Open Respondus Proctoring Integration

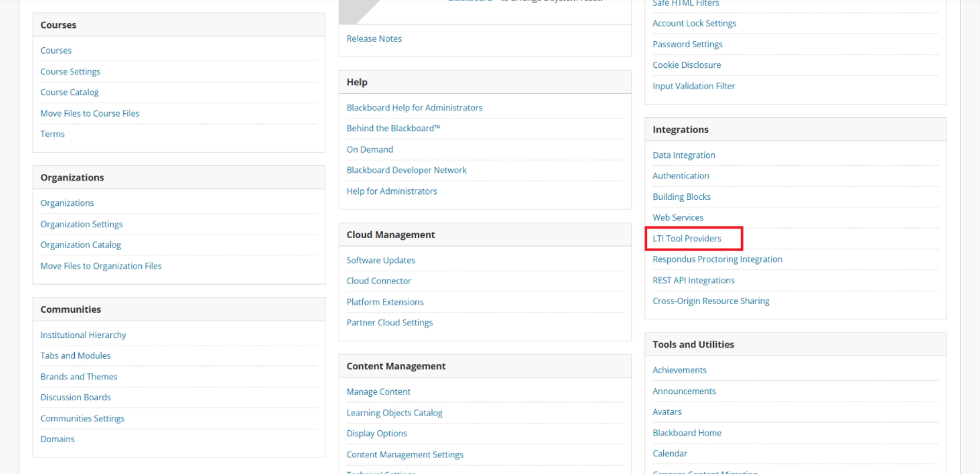point(717,259)
